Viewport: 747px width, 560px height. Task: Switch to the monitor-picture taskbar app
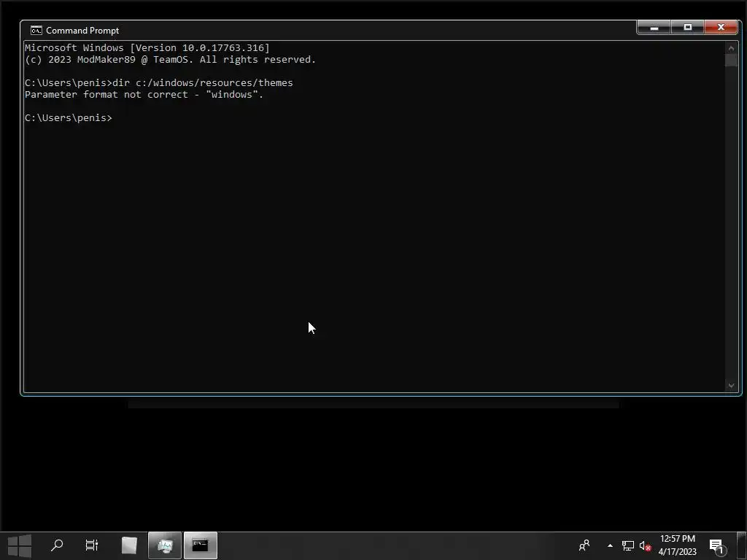pyautogui.click(x=165, y=545)
